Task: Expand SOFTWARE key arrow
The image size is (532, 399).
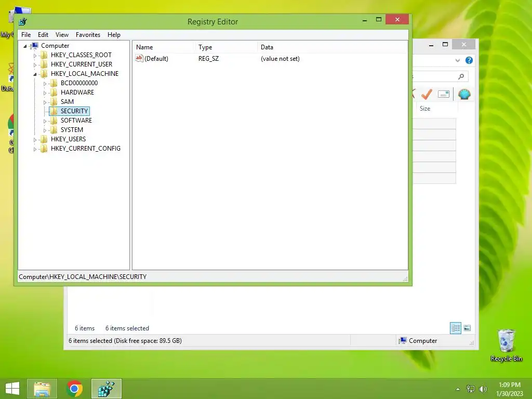Action: click(x=45, y=121)
